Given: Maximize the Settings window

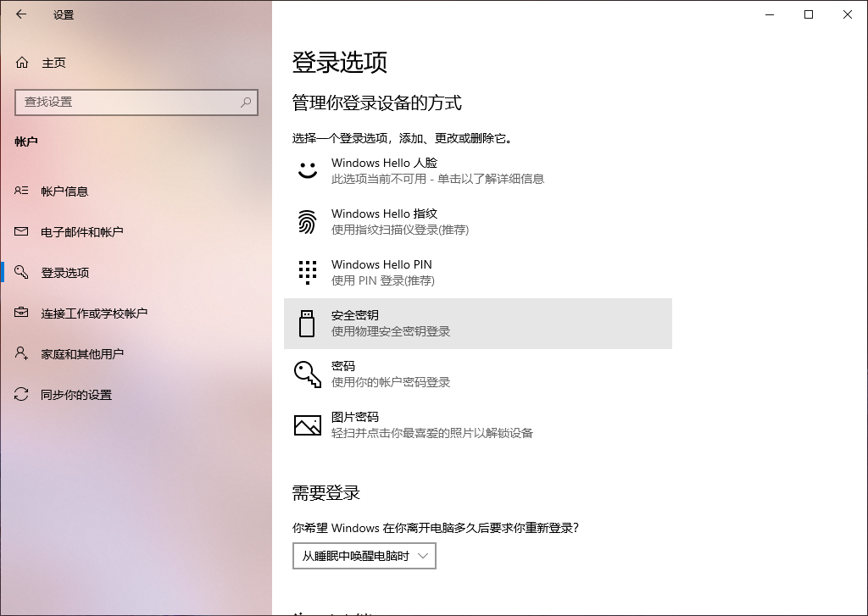Looking at the screenshot, I should (808, 14).
